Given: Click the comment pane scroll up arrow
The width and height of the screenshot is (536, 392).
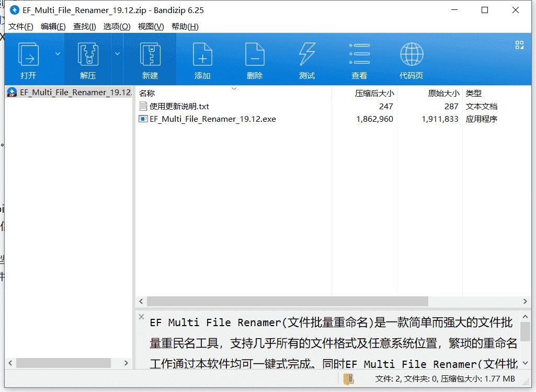Looking at the screenshot, I should [526, 317].
